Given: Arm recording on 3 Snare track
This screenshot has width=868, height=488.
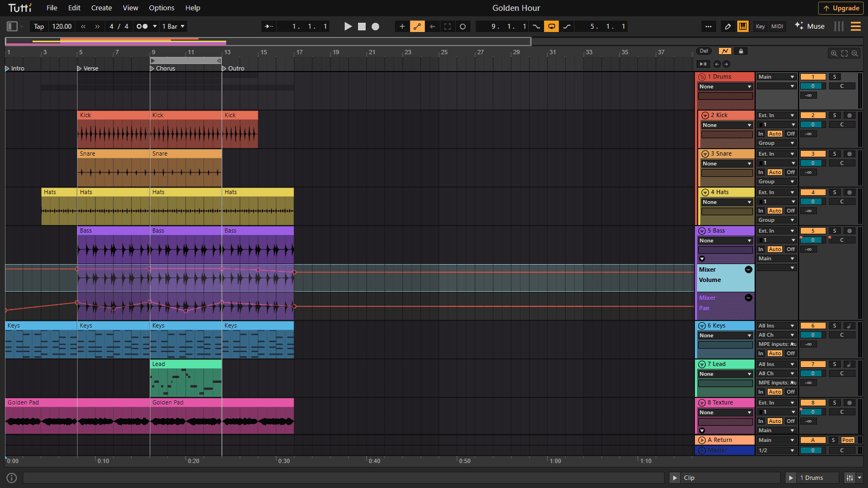Looking at the screenshot, I should click(850, 154).
